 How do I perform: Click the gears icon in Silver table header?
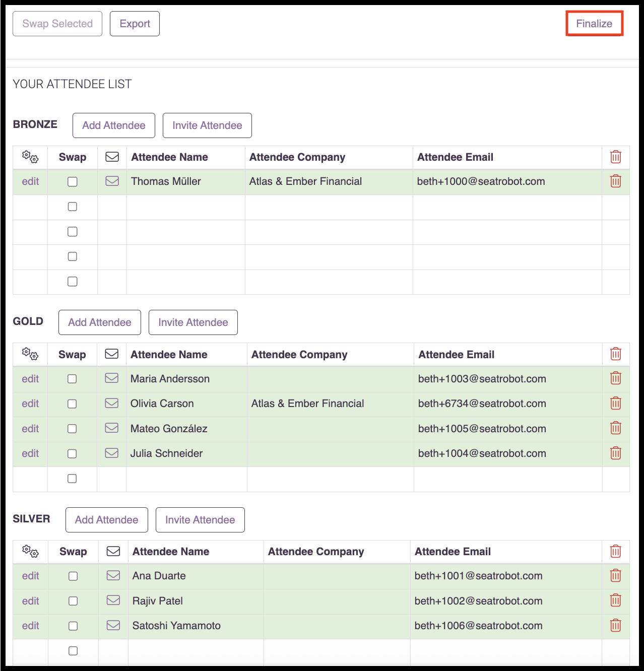(x=30, y=552)
